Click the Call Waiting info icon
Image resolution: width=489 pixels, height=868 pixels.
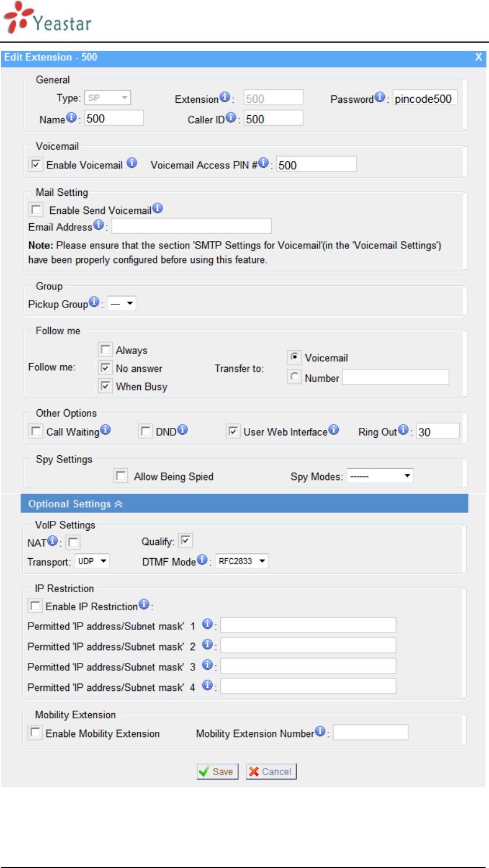(105, 430)
